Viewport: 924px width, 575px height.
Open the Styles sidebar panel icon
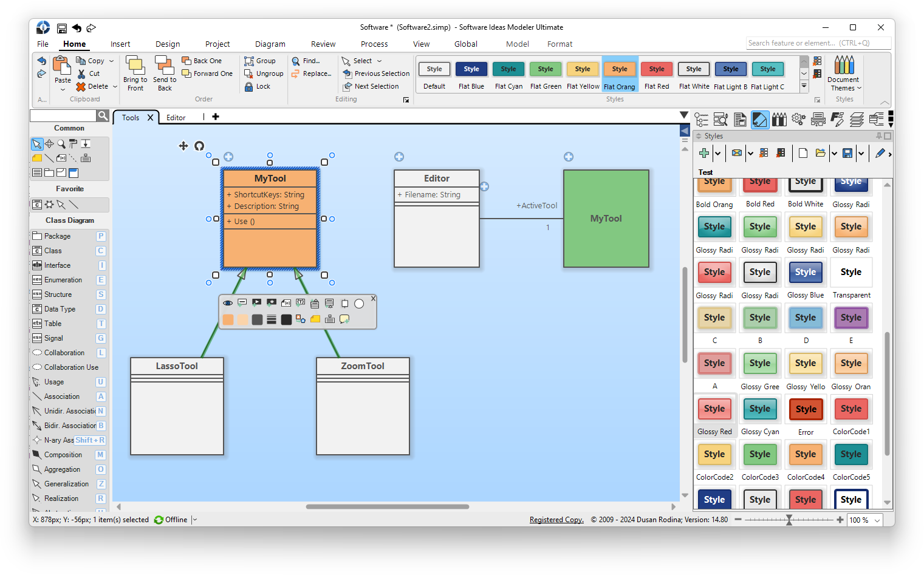pos(759,120)
